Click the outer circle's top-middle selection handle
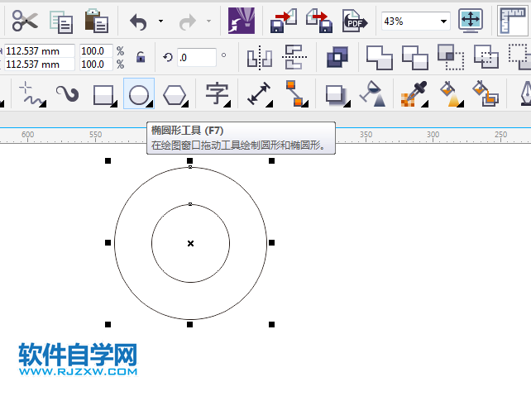The width and height of the screenshot is (531, 420). [x=189, y=160]
